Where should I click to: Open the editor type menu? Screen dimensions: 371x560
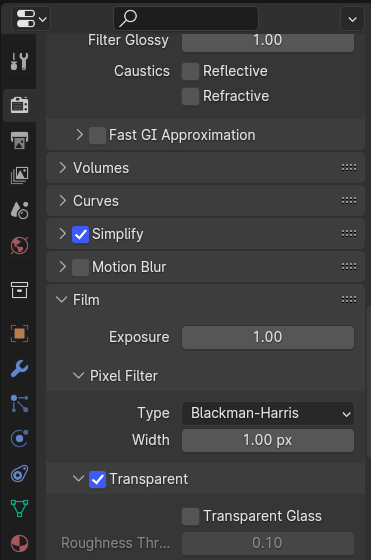pos(31,18)
